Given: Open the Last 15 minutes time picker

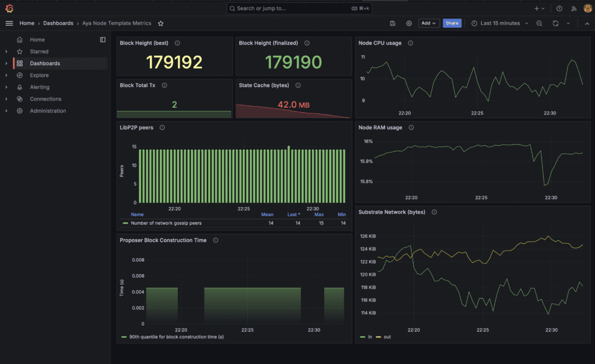Looking at the screenshot, I should [x=500, y=23].
